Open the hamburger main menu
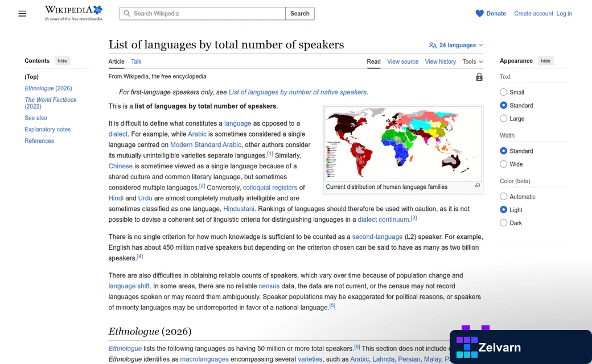Image resolution: width=592 pixels, height=364 pixels. point(22,14)
